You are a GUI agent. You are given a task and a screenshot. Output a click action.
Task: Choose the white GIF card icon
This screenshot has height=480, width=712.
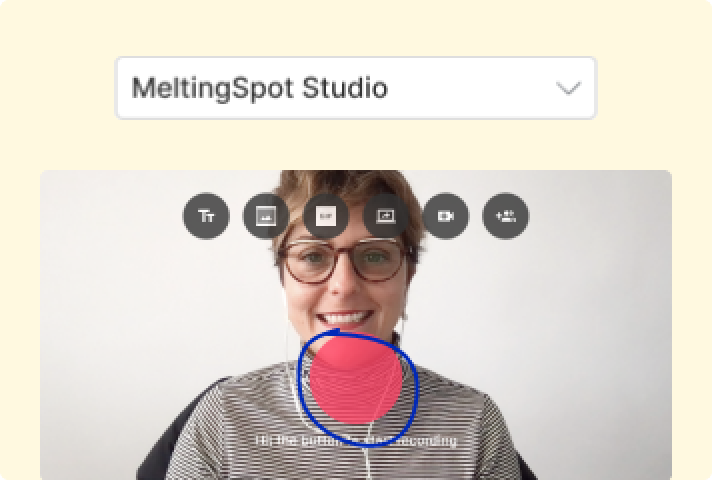[326, 216]
